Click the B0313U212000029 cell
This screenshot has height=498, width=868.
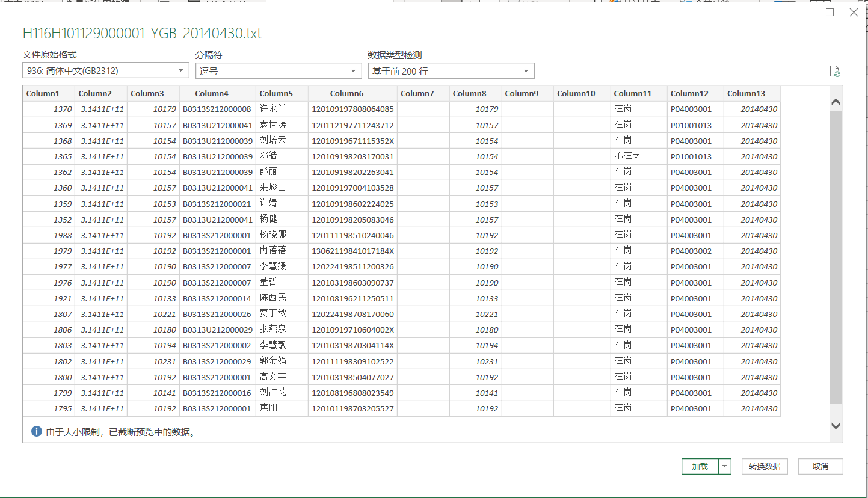coord(218,330)
